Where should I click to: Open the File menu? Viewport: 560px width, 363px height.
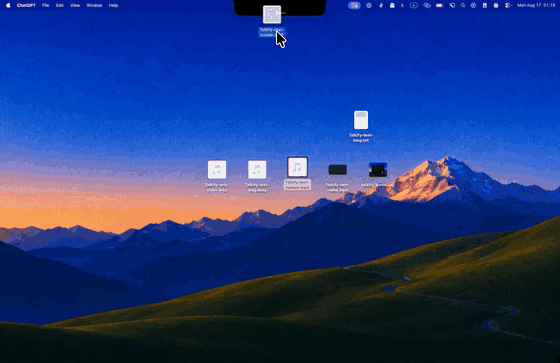click(45, 5)
